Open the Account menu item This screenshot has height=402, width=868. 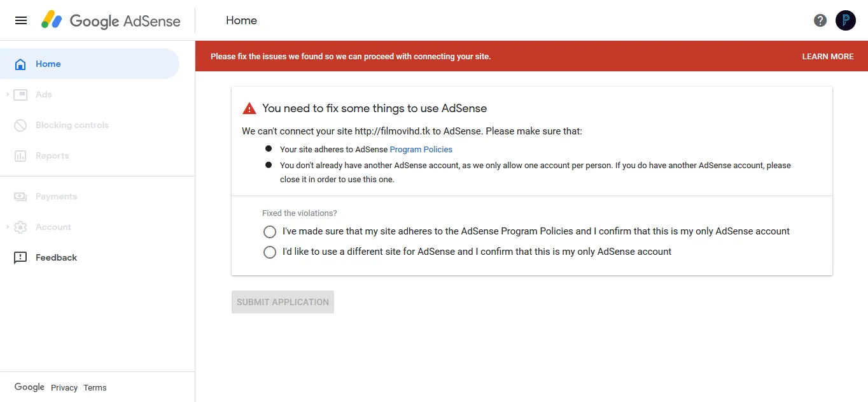pyautogui.click(x=53, y=227)
